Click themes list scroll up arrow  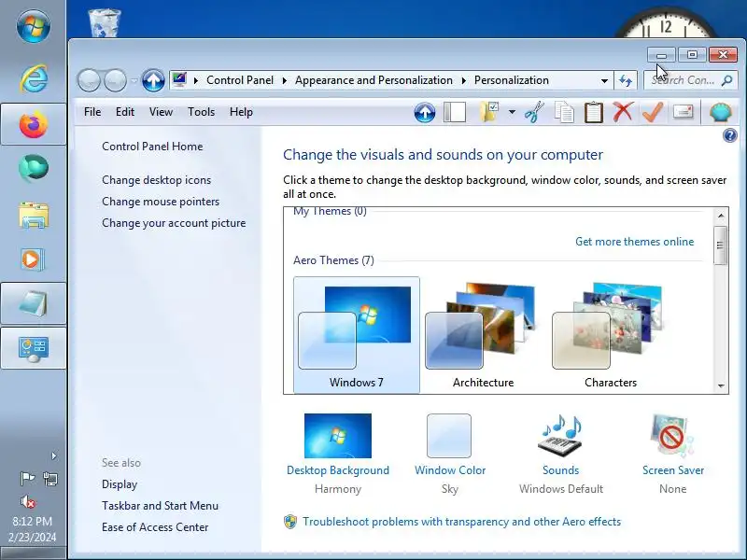[x=720, y=216]
